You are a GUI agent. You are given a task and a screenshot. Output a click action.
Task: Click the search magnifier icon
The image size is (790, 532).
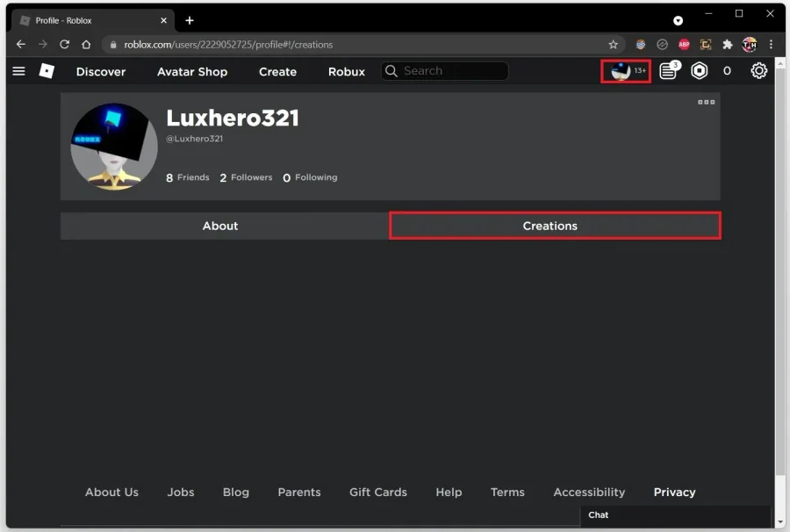(391, 71)
